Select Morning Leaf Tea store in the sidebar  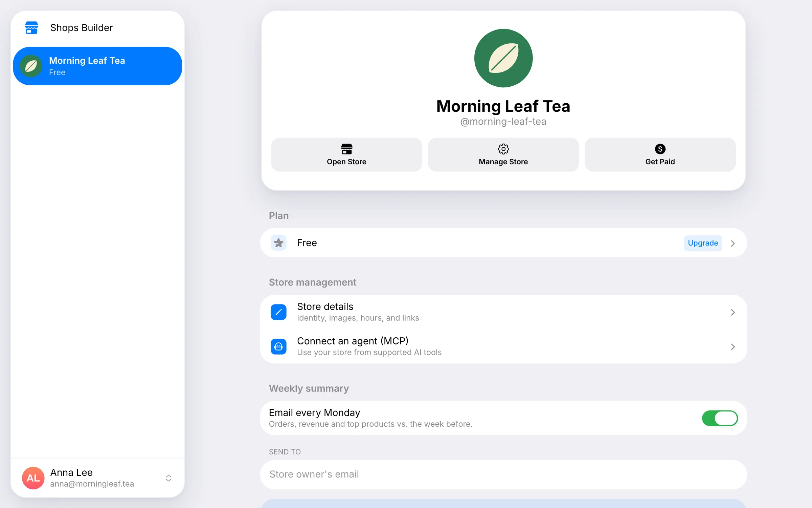[97, 66]
